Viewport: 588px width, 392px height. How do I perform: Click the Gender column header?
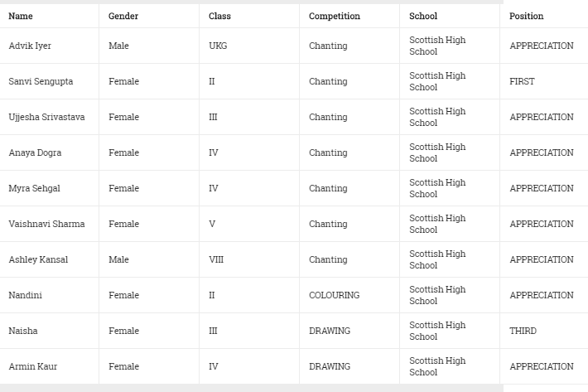[x=123, y=16]
